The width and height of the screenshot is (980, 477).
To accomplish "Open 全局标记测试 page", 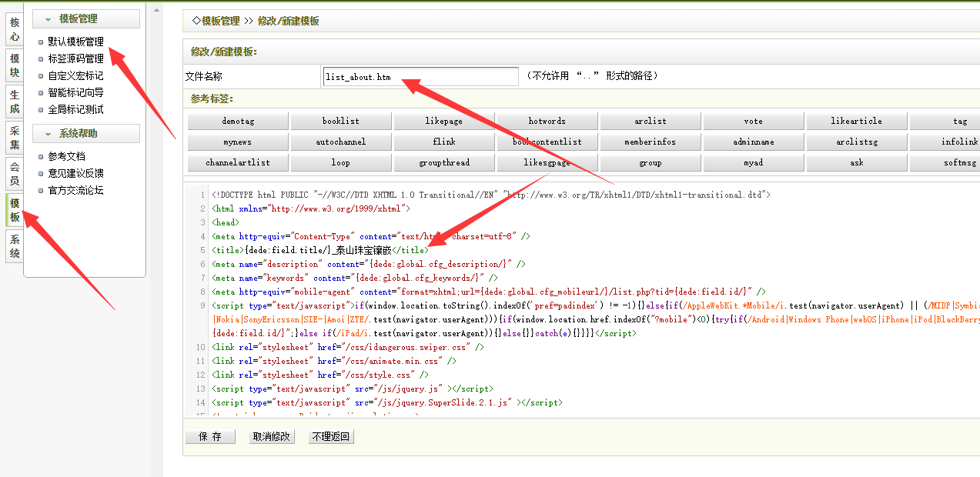I will (x=75, y=109).
